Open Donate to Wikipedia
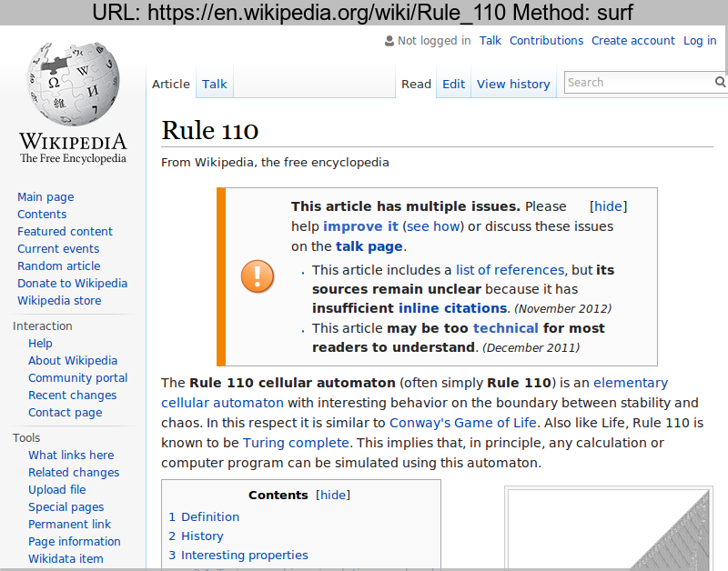Viewport: 728px width, 571px height. coord(72,283)
